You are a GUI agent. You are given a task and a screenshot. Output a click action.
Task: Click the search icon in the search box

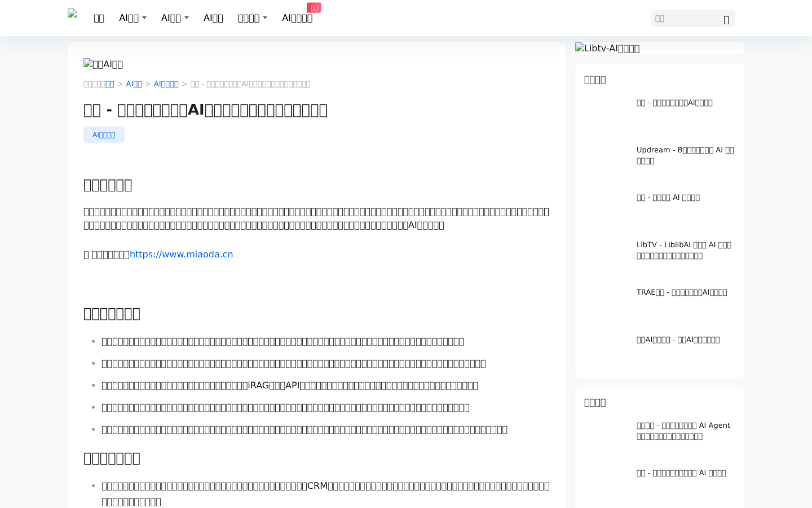726,20
